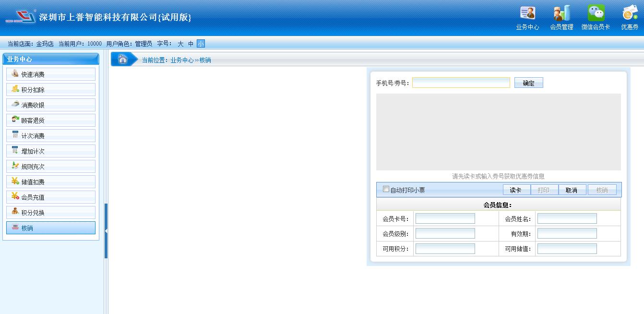The width and height of the screenshot is (644, 314).
Task: Select 快速消费 in the sidebar
Action: pyautogui.click(x=51, y=74)
